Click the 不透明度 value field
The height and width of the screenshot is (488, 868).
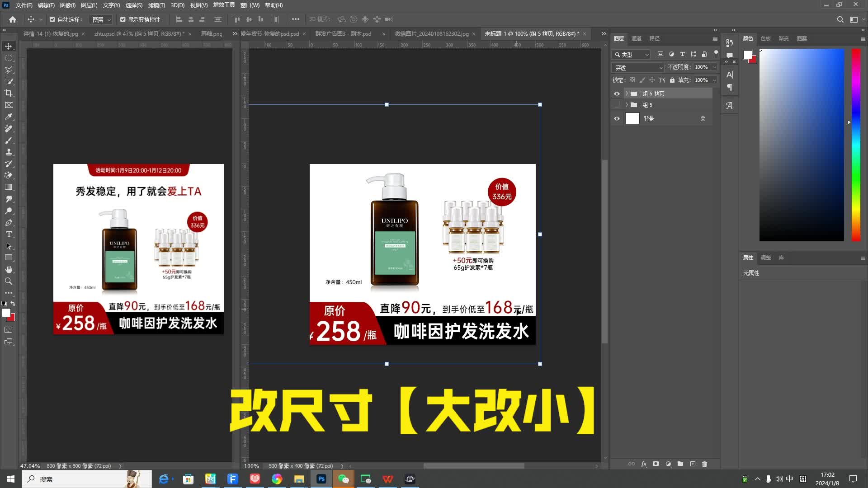click(701, 67)
